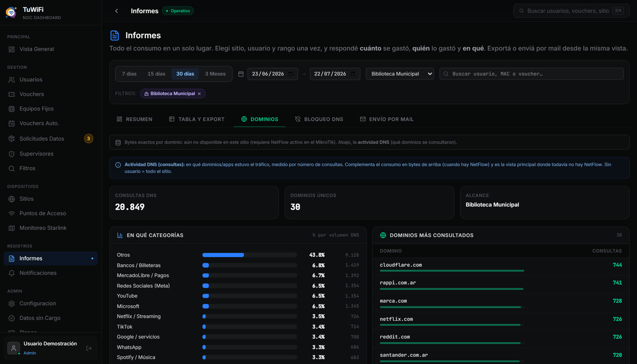Open Solicitudes Datos with 3 badge
637x364 pixels.
click(x=51, y=139)
